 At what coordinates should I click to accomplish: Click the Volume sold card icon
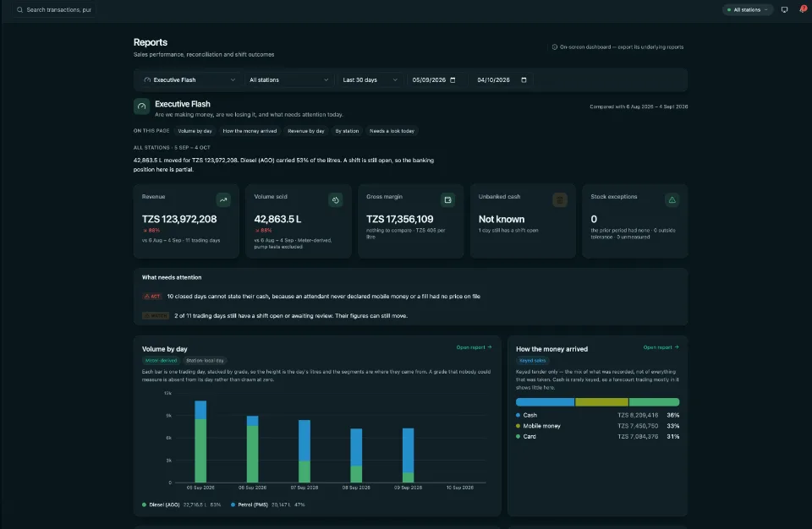tap(336, 199)
